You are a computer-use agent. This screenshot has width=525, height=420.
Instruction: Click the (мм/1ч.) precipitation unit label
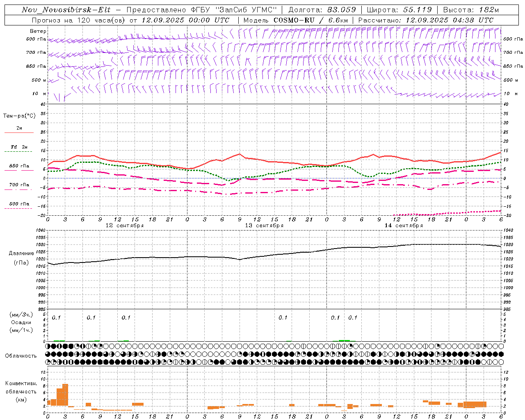pos(21,330)
